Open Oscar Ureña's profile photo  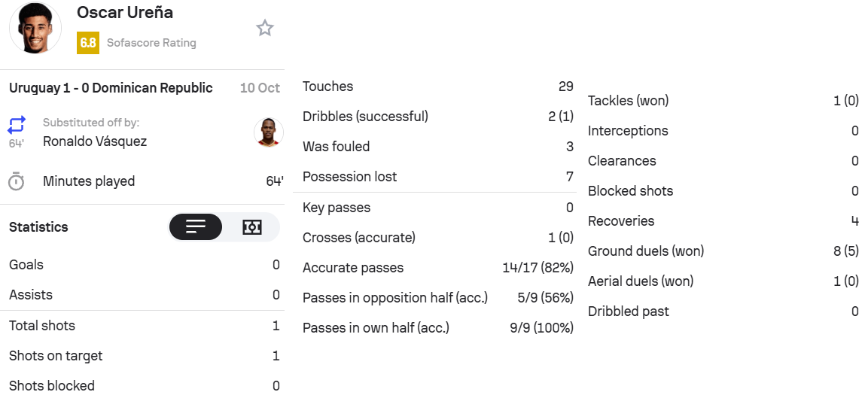coord(35,28)
